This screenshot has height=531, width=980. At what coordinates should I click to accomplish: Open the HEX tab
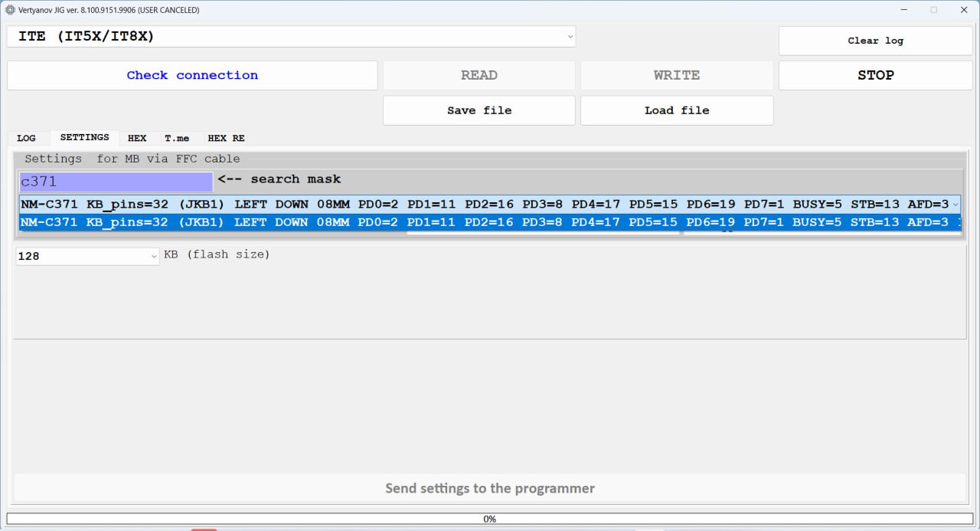coord(137,139)
